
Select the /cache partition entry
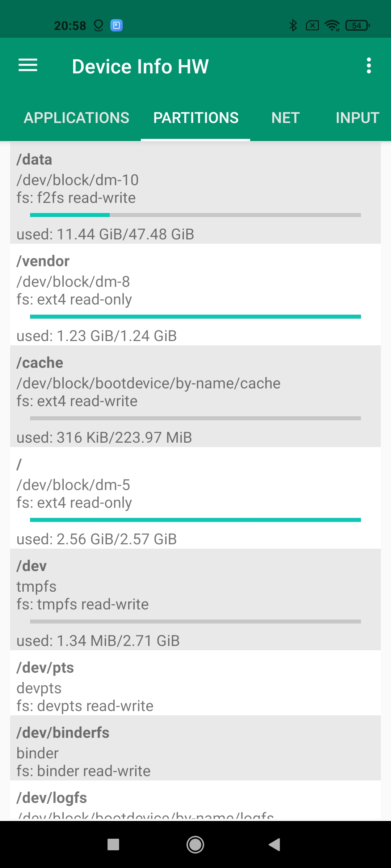[x=195, y=396]
